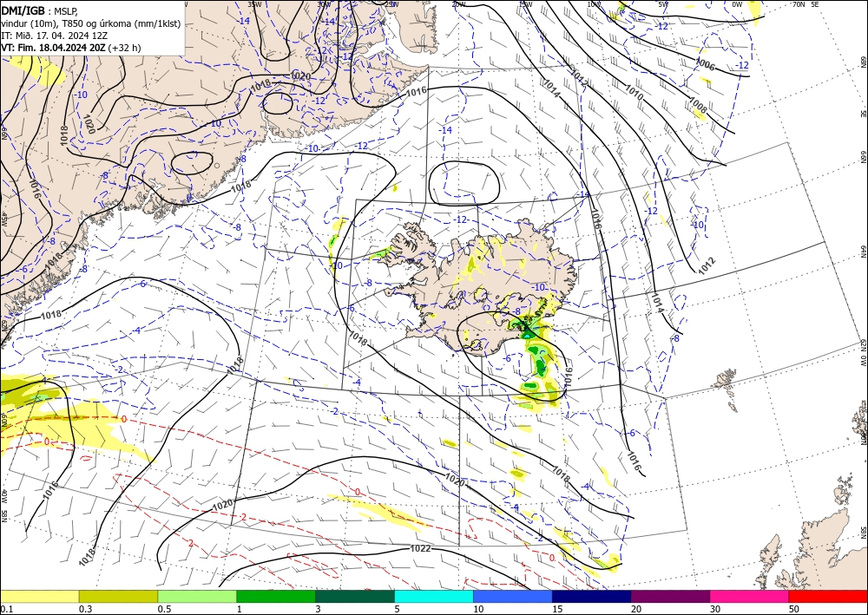The height and width of the screenshot is (615, 868).
Task: Click the red above-50 legend color segment
Action: (x=828, y=596)
